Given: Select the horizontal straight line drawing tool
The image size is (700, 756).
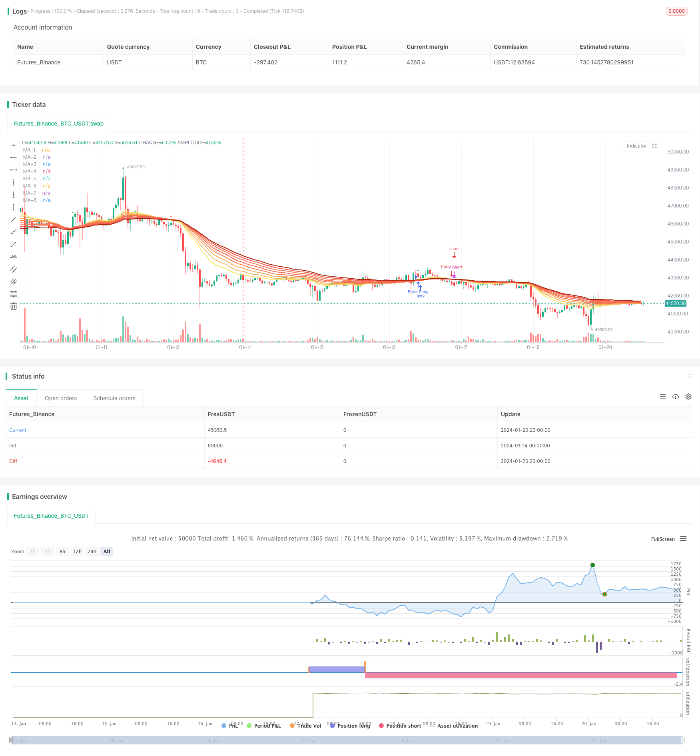Looking at the screenshot, I should (14, 145).
